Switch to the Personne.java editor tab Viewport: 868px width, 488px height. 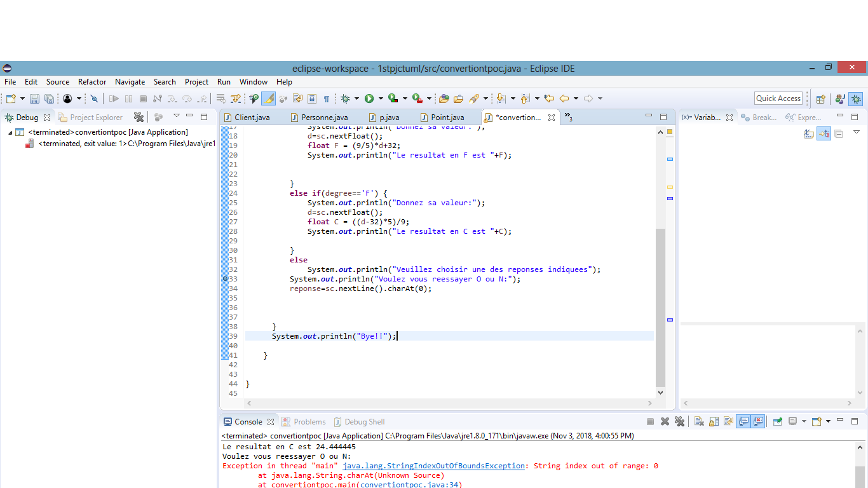pyautogui.click(x=323, y=118)
